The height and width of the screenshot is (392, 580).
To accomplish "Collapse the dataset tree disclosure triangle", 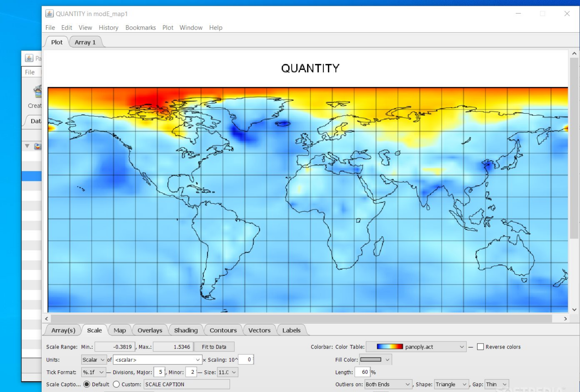I will (27, 146).
